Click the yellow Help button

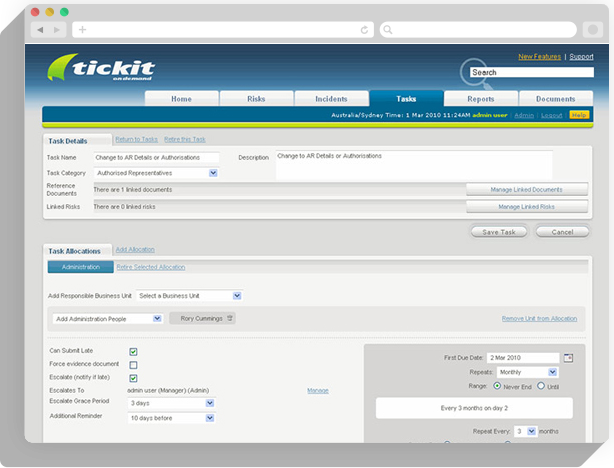click(579, 115)
